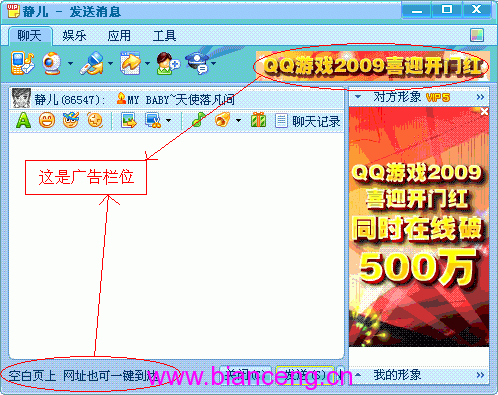Click the color skin swatch icon
This screenshot has height=395, width=498.
477,35
